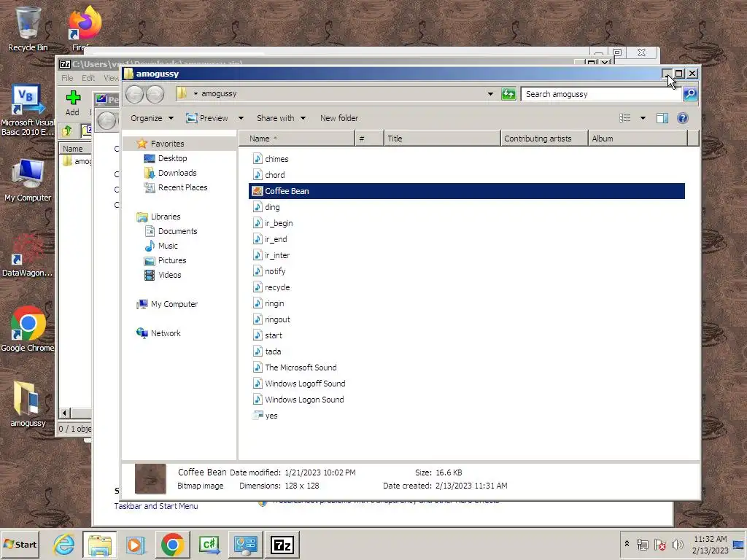Select the ringout audio file
This screenshot has height=560, width=747.
pos(271,319)
